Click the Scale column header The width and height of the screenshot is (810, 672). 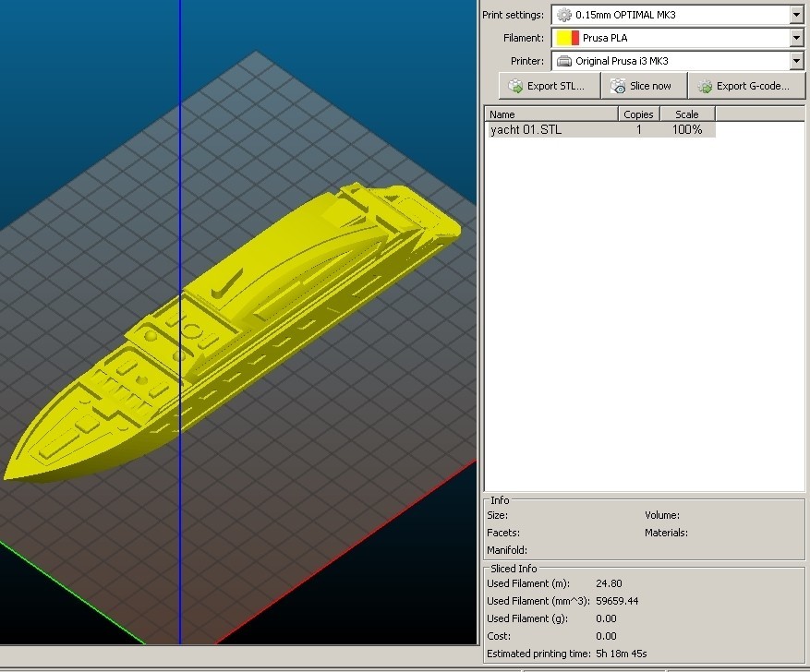(x=686, y=114)
